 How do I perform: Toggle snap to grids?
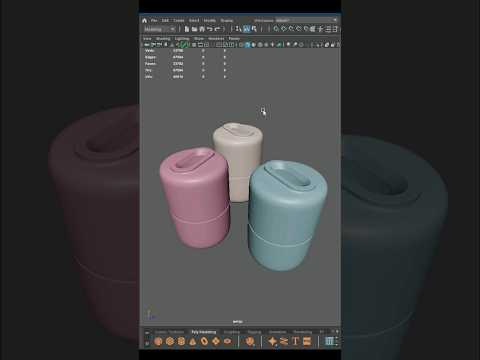[275, 29]
